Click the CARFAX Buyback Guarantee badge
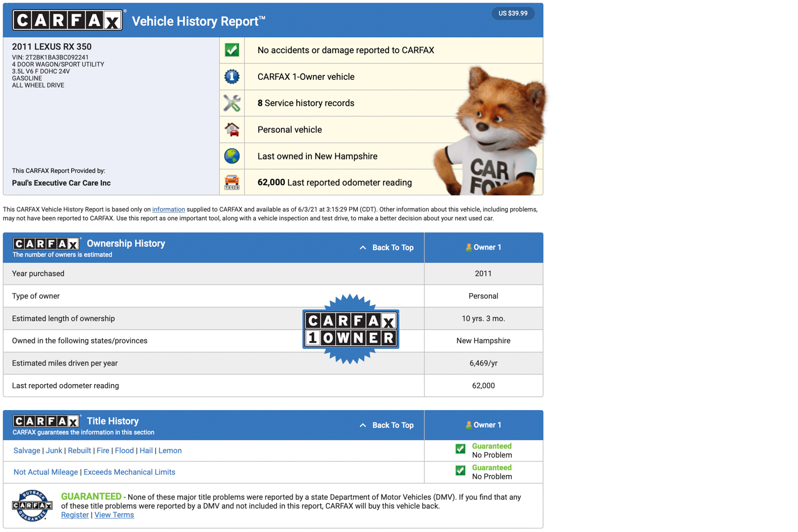The height and width of the screenshot is (532, 798). tap(32, 505)
